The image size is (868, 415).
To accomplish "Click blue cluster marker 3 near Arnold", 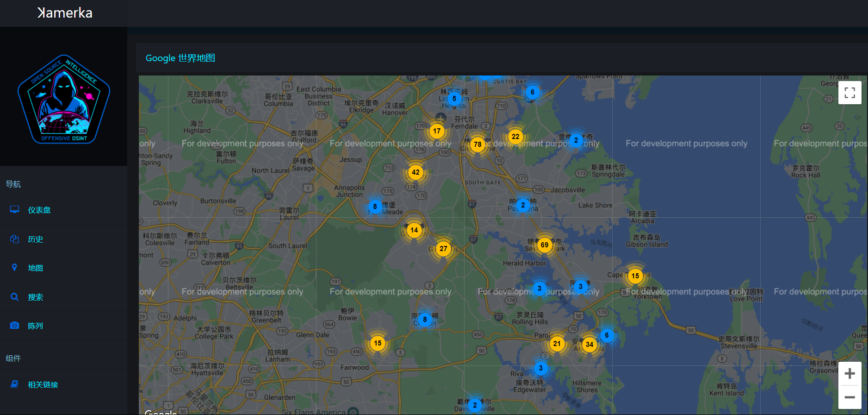I will click(x=581, y=287).
